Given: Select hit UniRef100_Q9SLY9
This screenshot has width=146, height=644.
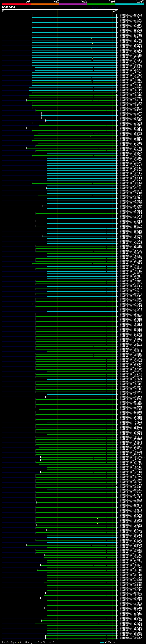Looking at the screenshot, I should (131, 314).
